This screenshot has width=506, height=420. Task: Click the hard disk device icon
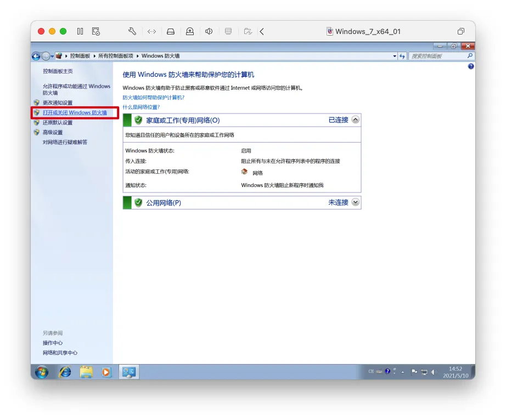point(170,31)
